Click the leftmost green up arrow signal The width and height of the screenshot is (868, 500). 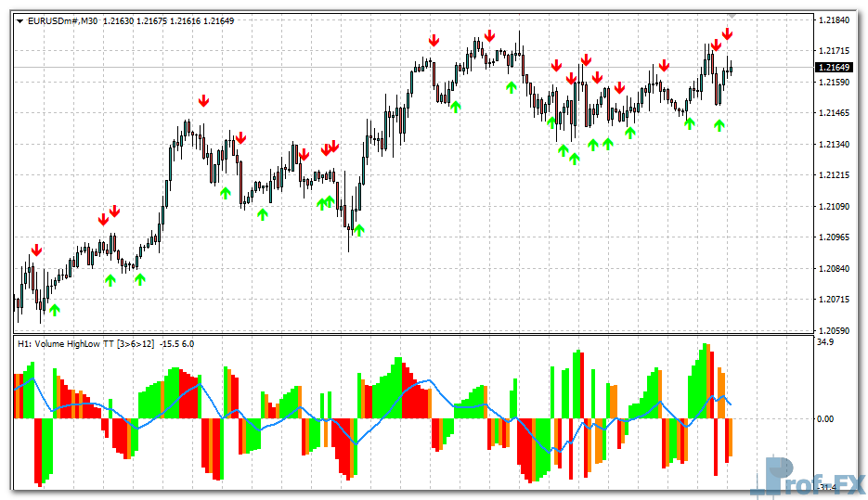click(54, 310)
